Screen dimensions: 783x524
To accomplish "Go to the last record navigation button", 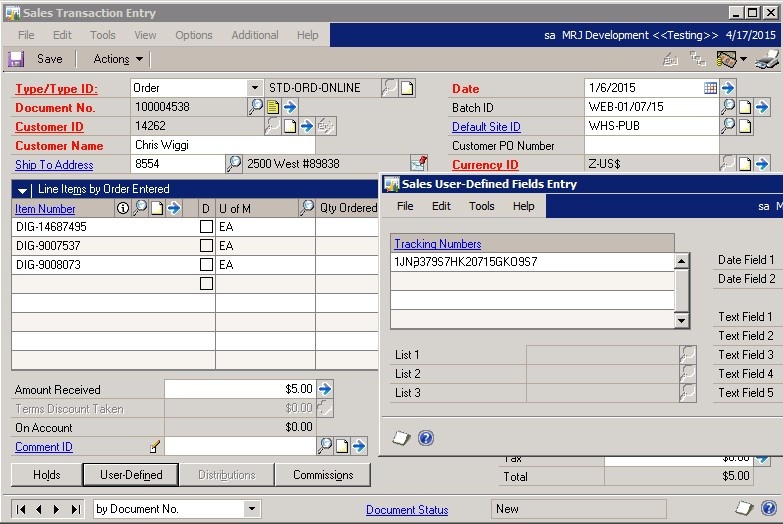I will (75, 509).
